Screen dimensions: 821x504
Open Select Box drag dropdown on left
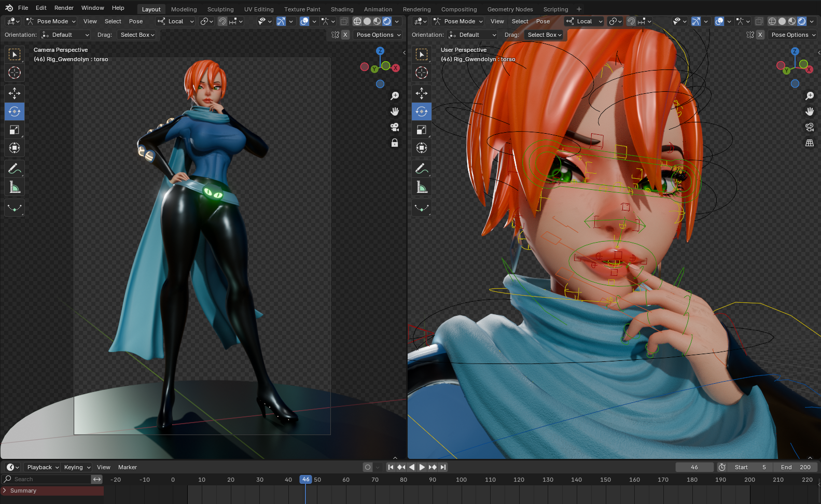tap(137, 35)
